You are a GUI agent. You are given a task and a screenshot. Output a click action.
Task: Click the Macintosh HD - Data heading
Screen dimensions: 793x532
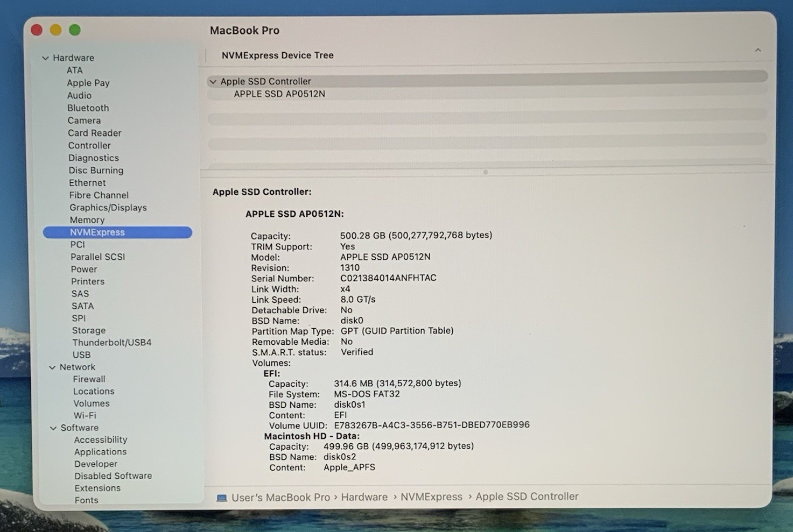point(312,436)
